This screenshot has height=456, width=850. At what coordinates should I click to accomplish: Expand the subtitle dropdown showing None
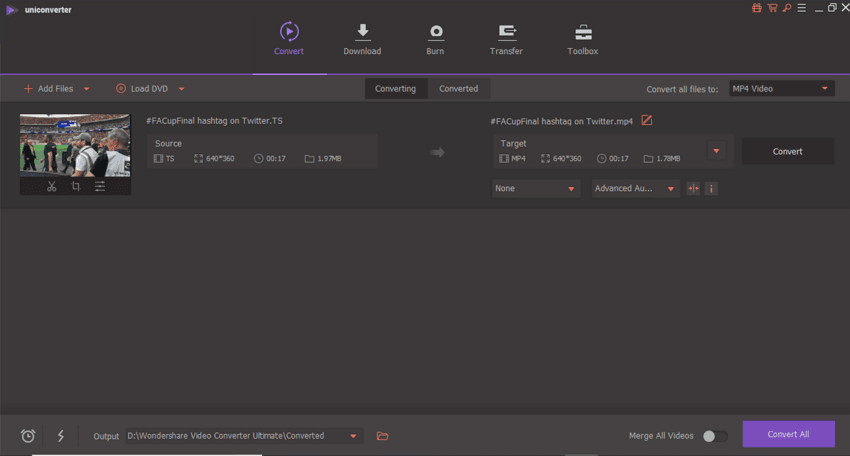click(x=536, y=188)
